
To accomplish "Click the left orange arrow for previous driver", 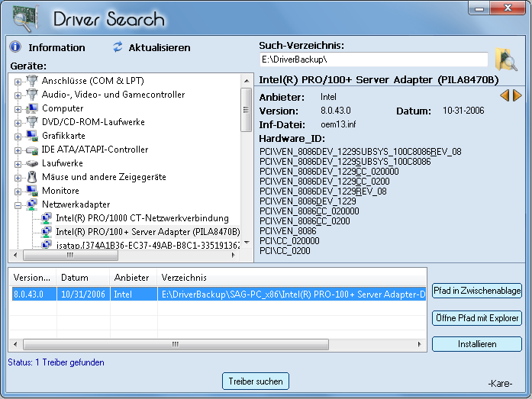I will pyautogui.click(x=505, y=95).
